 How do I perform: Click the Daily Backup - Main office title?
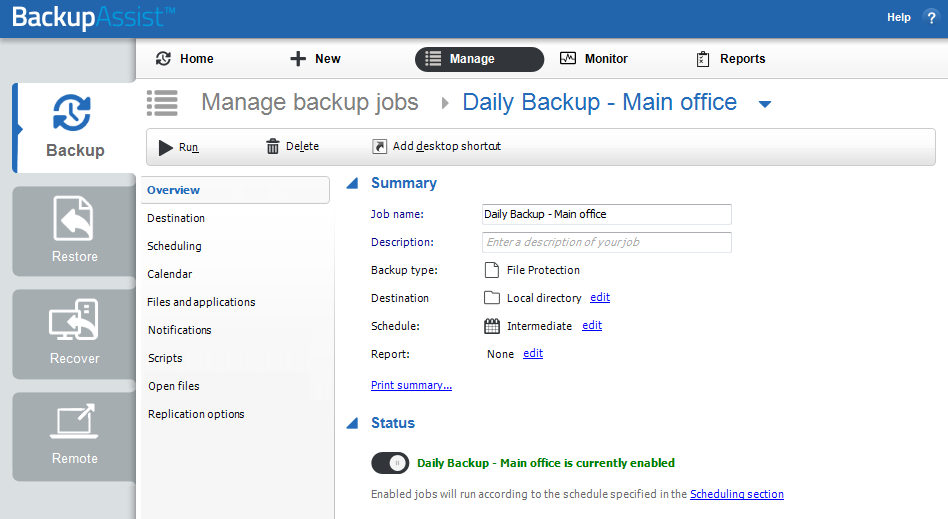(599, 102)
